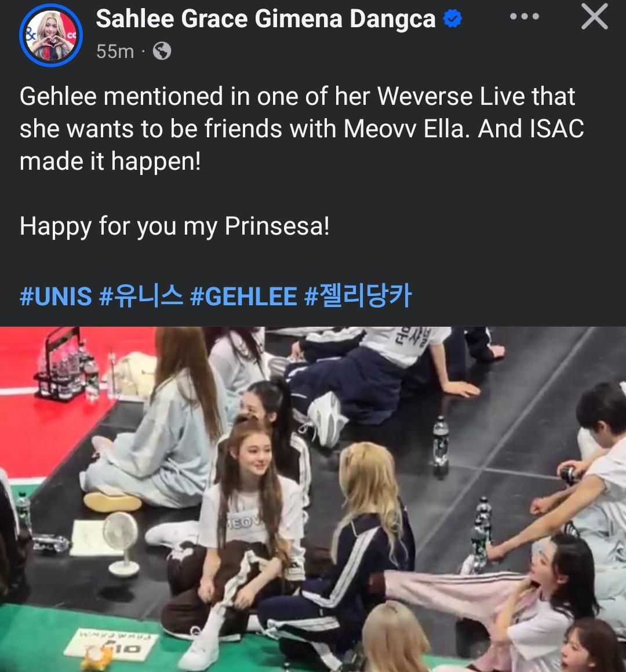Click the post text about Weverse Live
Screen dimensions: 626x672
(301, 129)
